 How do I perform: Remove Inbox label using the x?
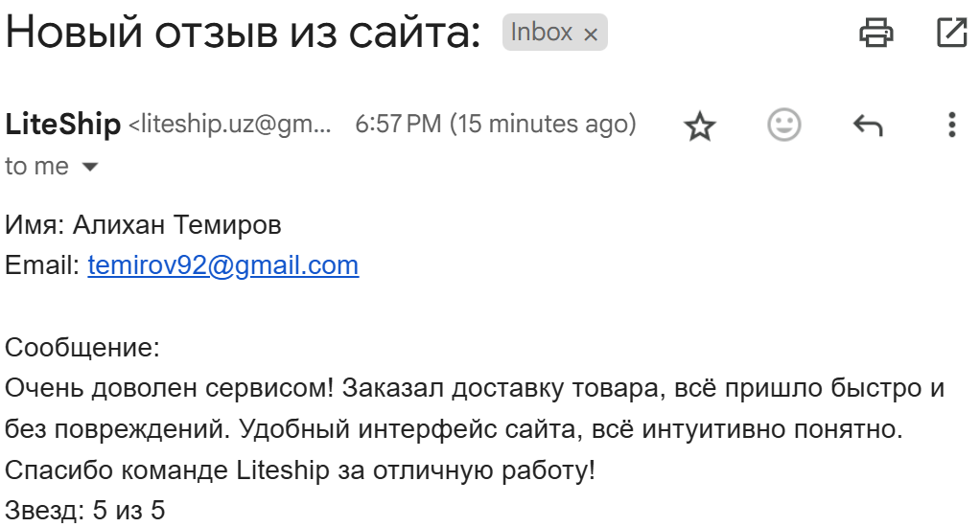coord(591,34)
